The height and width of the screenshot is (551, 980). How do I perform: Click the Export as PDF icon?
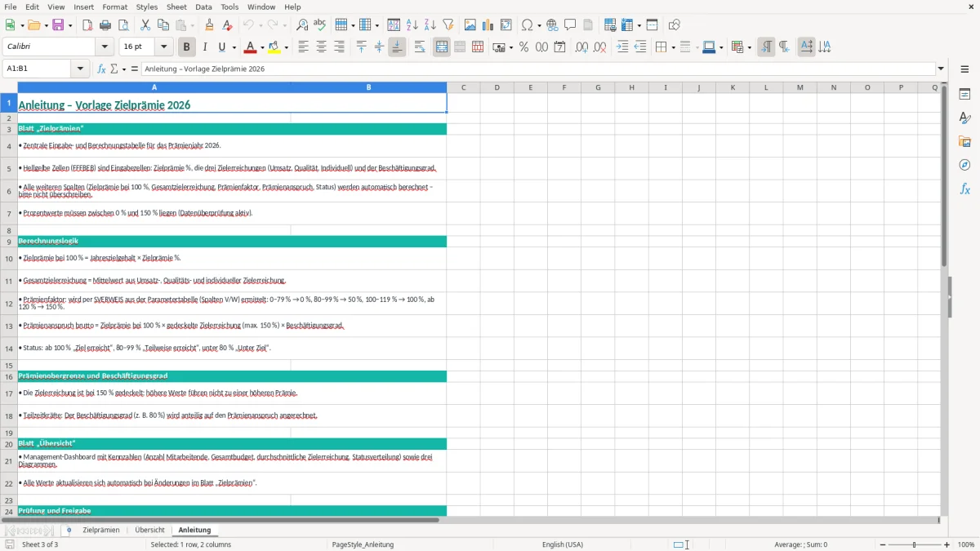(87, 25)
